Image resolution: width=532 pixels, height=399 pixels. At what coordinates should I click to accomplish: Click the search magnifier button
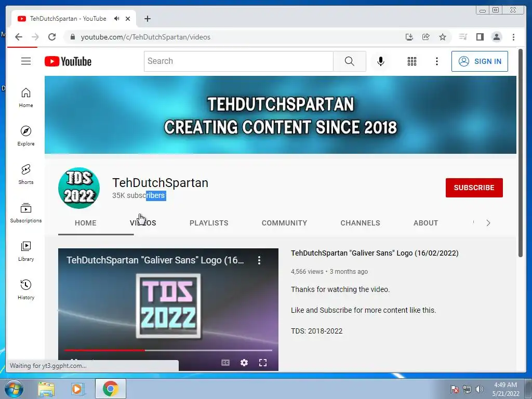click(350, 61)
